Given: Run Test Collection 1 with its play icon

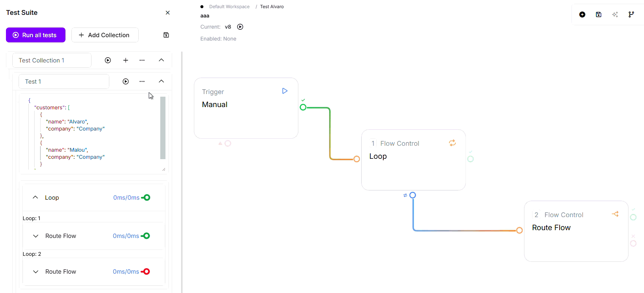Looking at the screenshot, I should click(108, 60).
